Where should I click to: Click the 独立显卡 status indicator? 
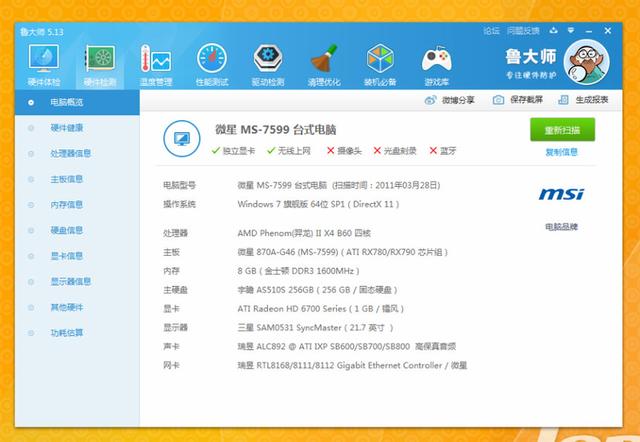point(233,151)
